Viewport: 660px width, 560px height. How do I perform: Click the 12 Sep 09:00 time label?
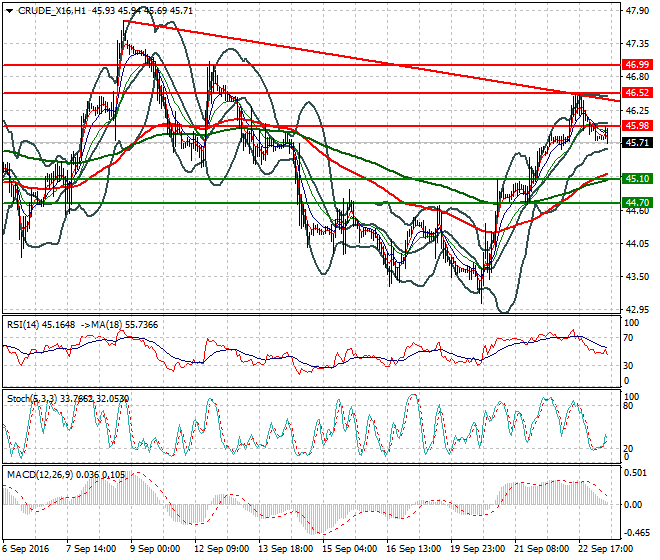(x=222, y=549)
